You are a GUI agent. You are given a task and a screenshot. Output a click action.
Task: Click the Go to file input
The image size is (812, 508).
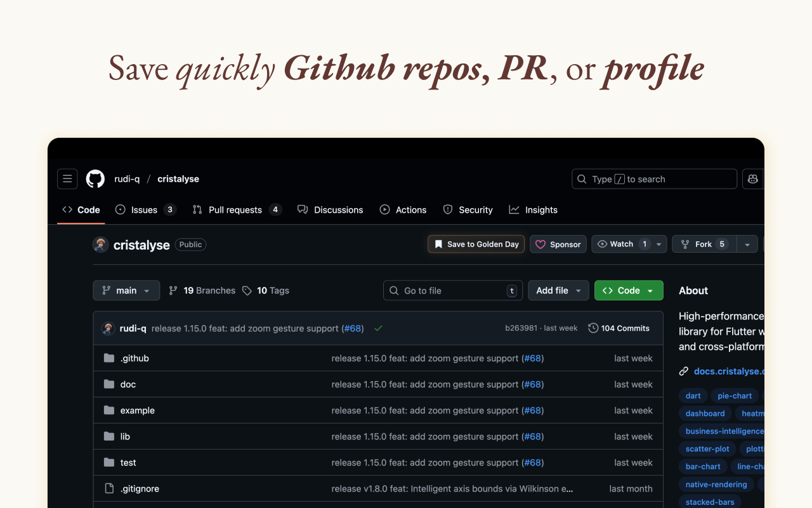point(453,290)
